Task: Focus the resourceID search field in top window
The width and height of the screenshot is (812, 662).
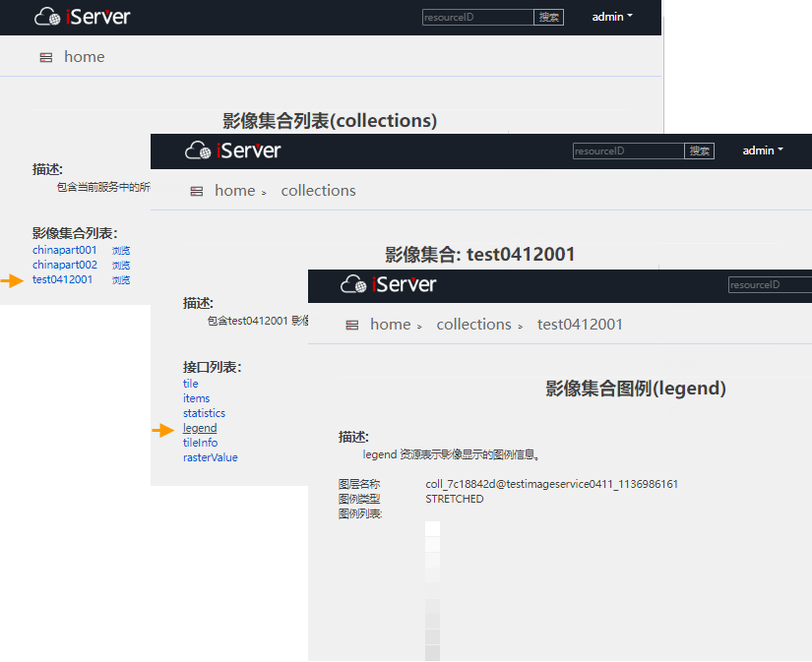Action: pyautogui.click(x=477, y=17)
